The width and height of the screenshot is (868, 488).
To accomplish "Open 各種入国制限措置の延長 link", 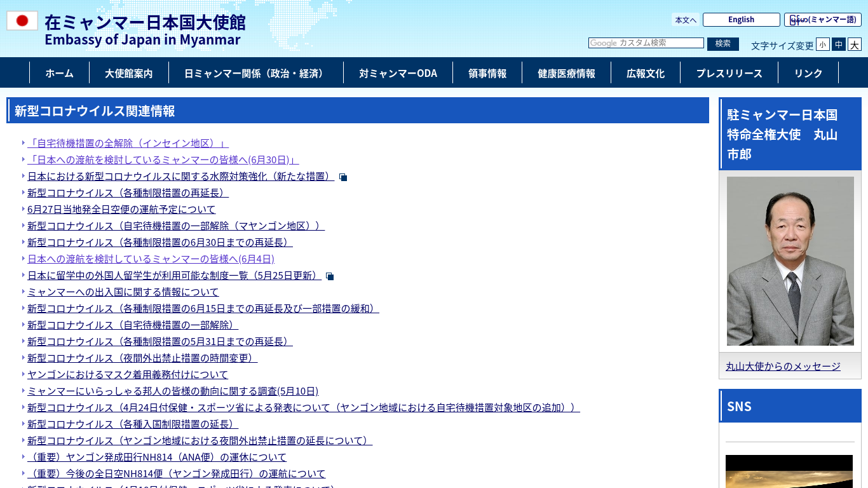I will coord(133,424).
